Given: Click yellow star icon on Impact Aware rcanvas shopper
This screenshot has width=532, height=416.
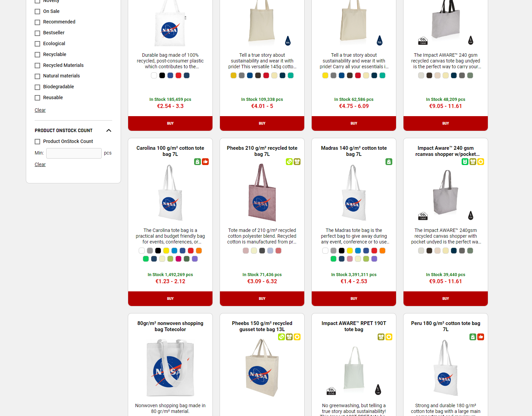Looking at the screenshot, I should [481, 162].
